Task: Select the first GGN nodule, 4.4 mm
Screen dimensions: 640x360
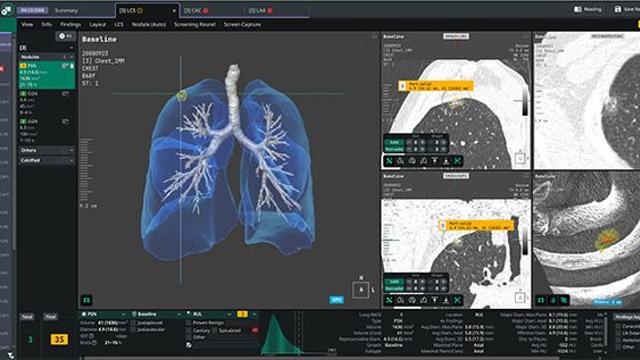Action: tap(47, 103)
